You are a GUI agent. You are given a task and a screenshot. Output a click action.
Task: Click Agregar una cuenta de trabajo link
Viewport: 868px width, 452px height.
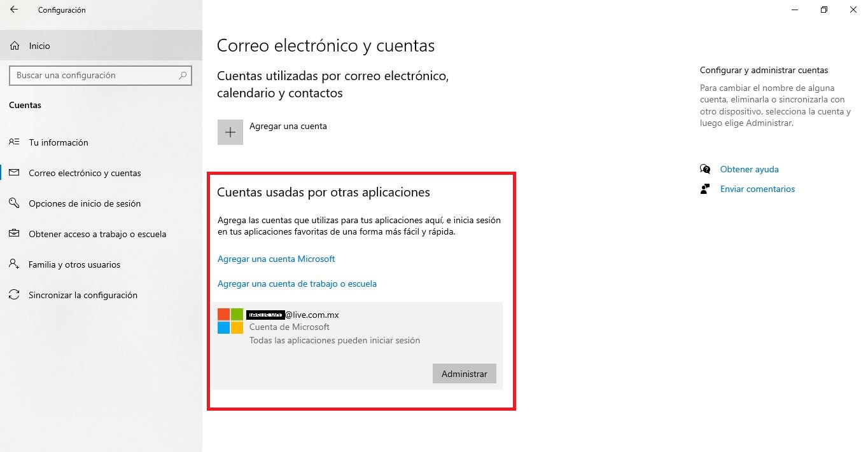(x=297, y=284)
